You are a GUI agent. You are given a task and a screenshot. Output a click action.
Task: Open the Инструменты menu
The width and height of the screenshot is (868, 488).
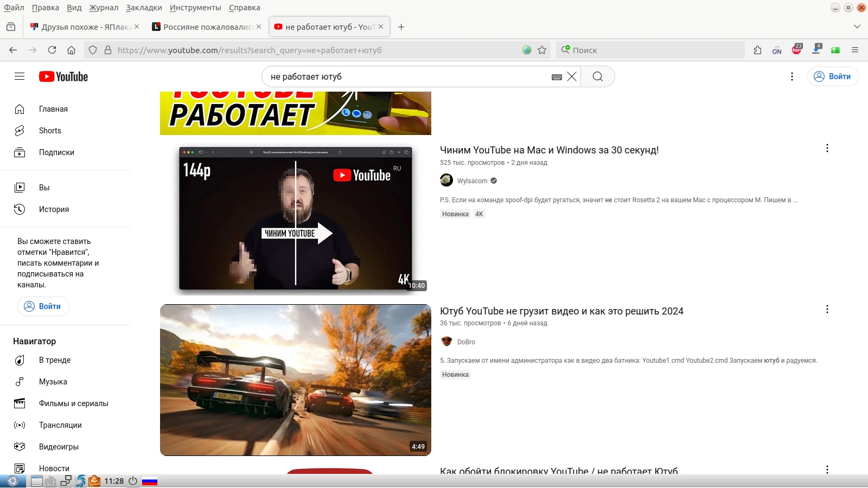pos(195,8)
